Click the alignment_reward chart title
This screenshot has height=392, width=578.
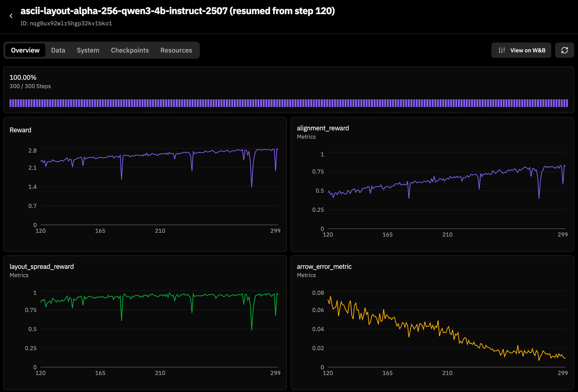click(323, 128)
